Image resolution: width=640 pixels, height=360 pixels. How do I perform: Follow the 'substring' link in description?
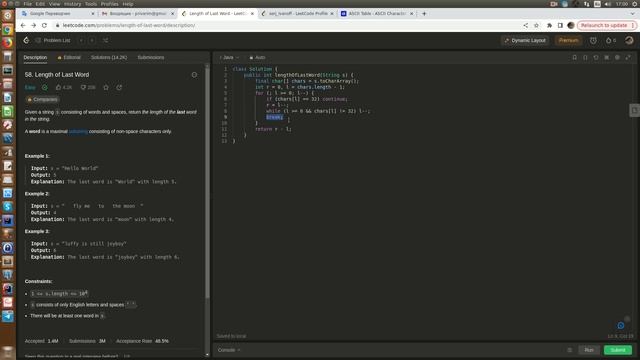point(78,131)
